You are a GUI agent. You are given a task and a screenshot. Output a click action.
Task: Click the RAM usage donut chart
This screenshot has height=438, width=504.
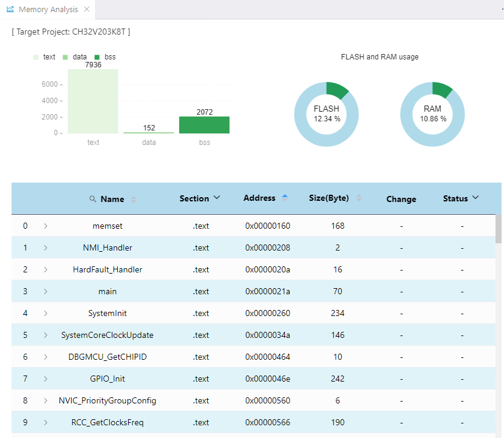click(x=432, y=114)
